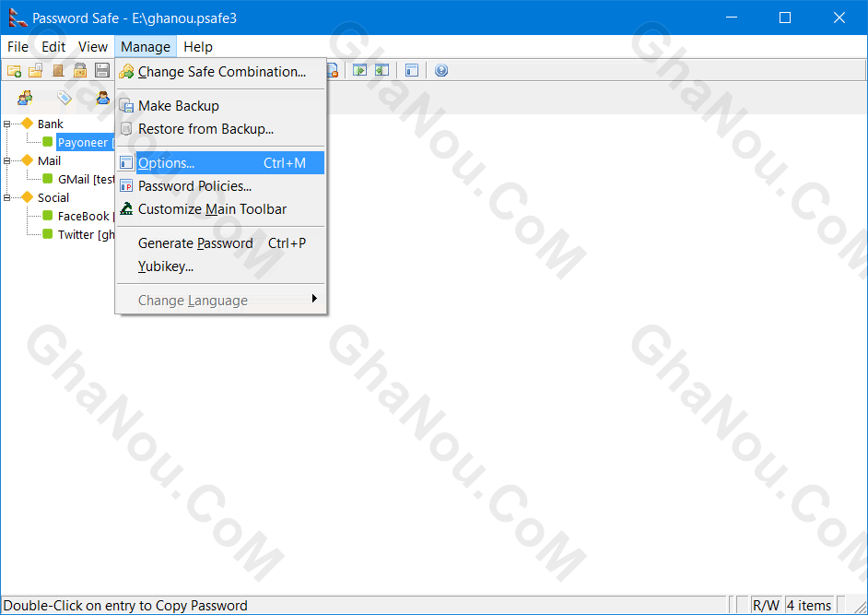This screenshot has width=868, height=615.
Task: Select the Bank group
Action: (51, 124)
